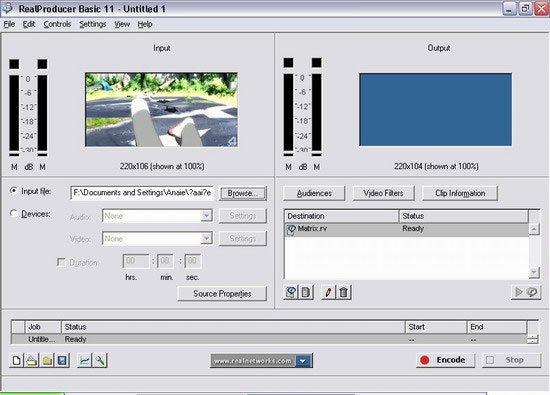550x395 pixels.
Task: Click the destination list scroll down arrow
Action: [x=534, y=272]
